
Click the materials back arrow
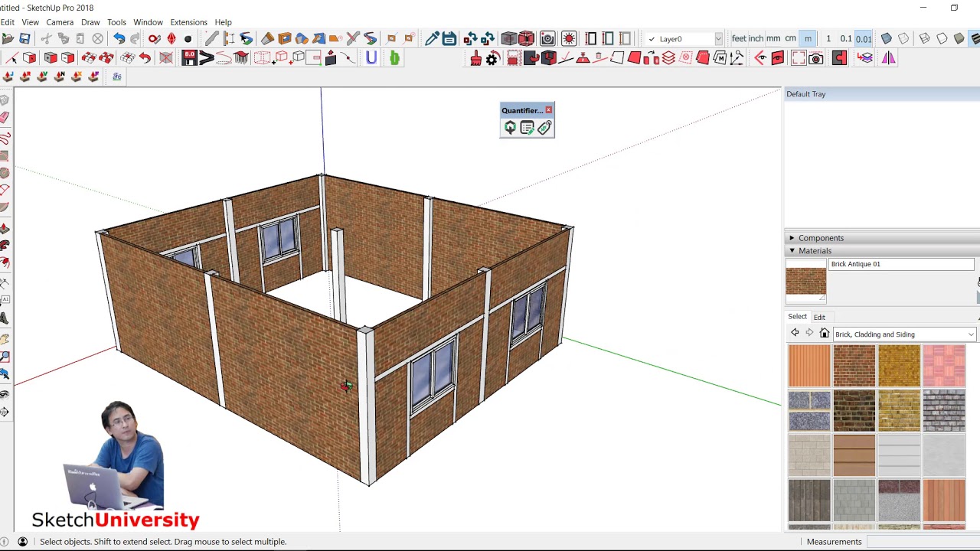795,333
